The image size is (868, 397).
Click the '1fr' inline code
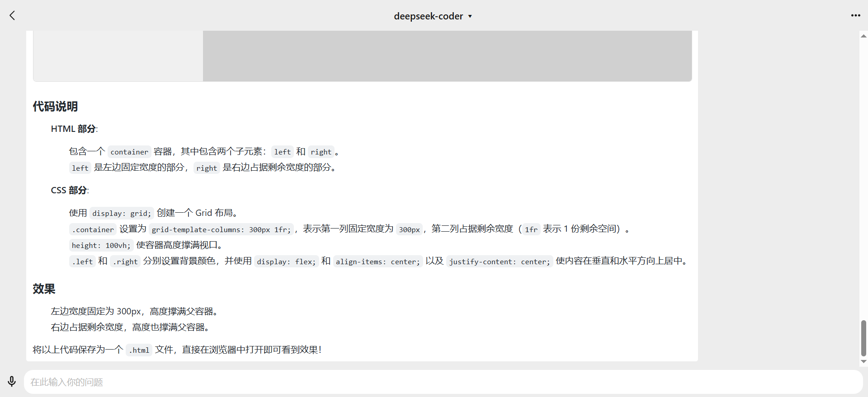coord(531,229)
